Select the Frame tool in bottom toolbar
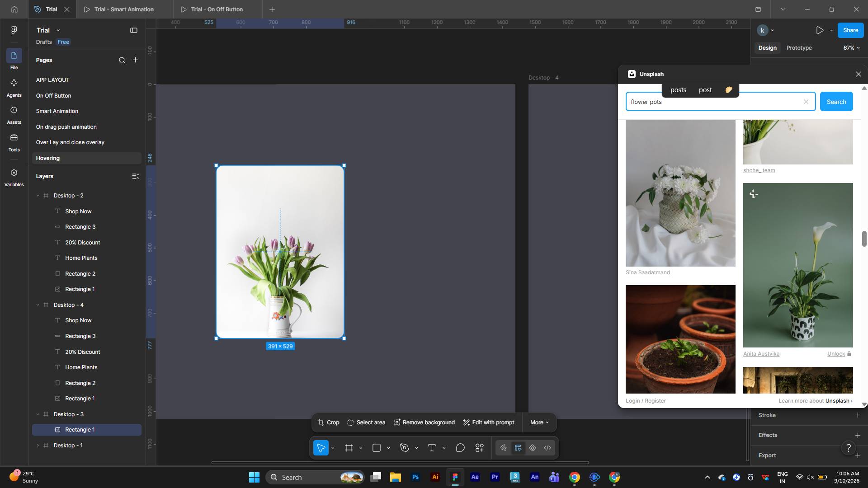This screenshot has width=868, height=488. 349,448
